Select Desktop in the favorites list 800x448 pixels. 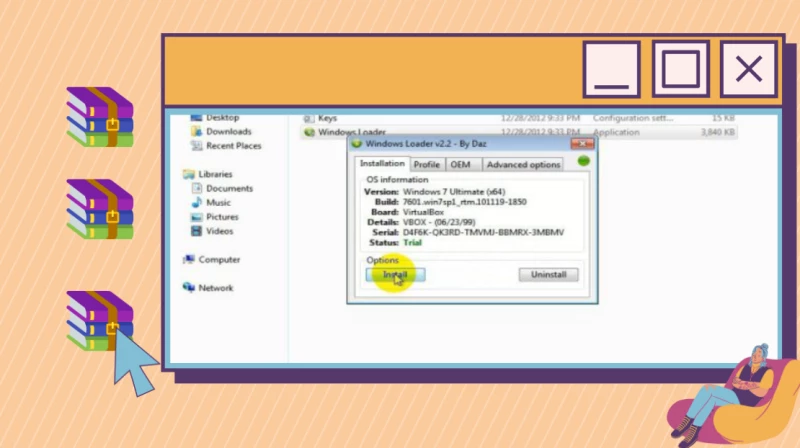point(222,118)
